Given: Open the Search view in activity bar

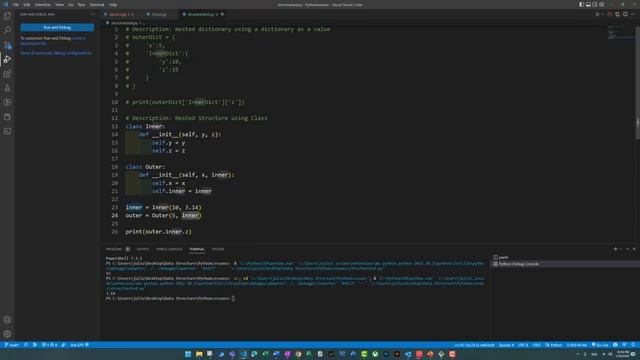Looking at the screenshot, I should coord(7,30).
